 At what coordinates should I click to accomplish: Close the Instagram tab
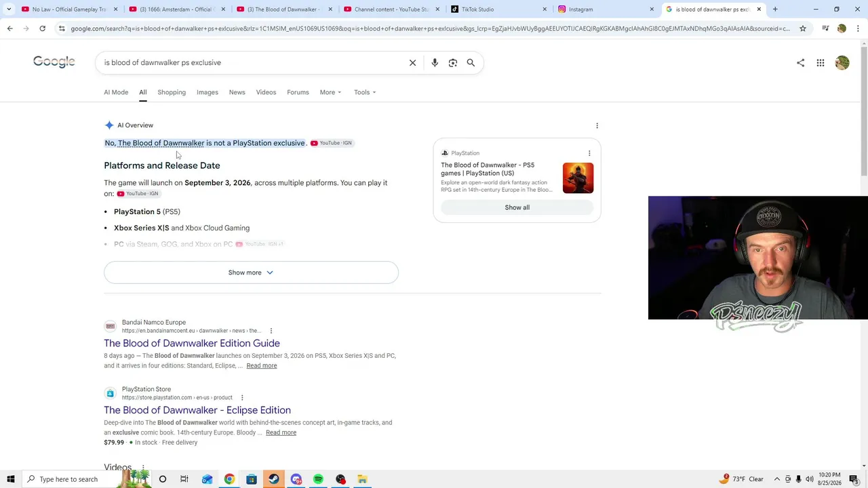[x=652, y=9]
